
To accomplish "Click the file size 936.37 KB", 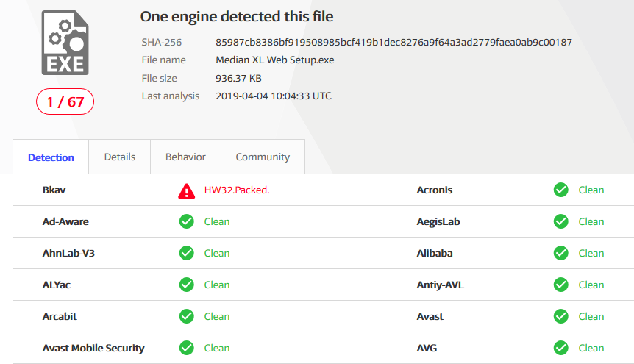I will click(238, 78).
